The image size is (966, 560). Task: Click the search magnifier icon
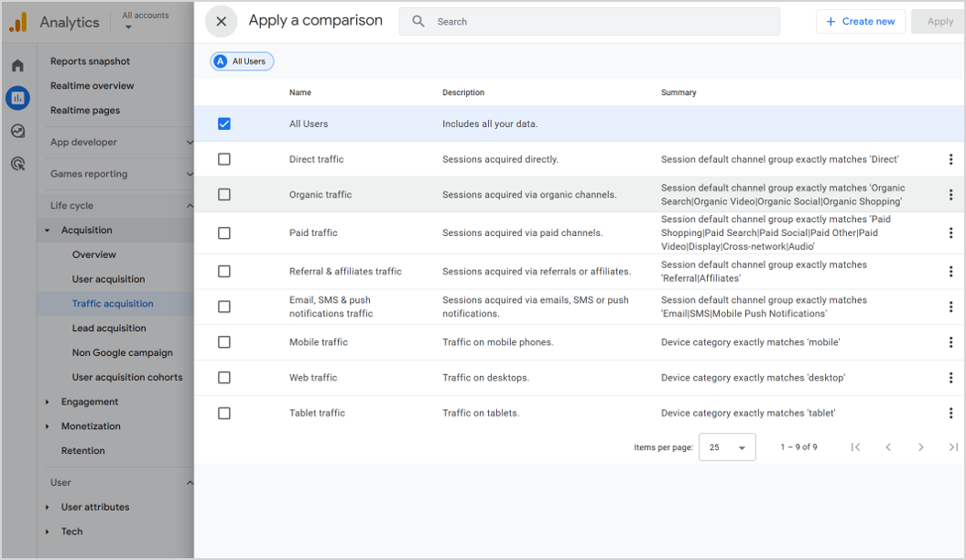click(418, 22)
